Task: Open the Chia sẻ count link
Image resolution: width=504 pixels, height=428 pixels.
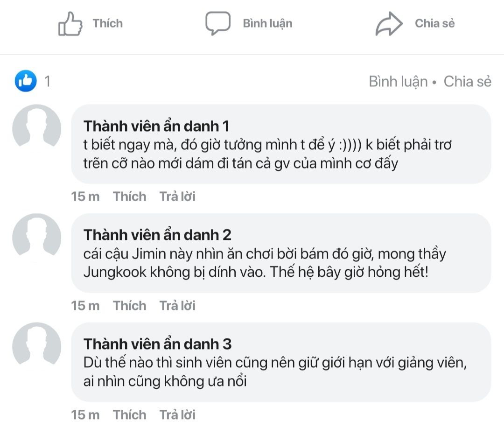Action: click(x=468, y=82)
